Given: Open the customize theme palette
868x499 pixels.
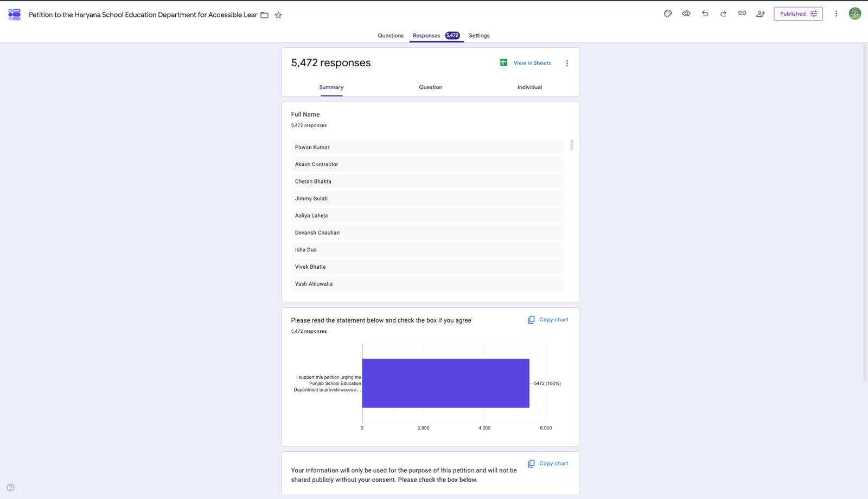Looking at the screenshot, I should (668, 14).
